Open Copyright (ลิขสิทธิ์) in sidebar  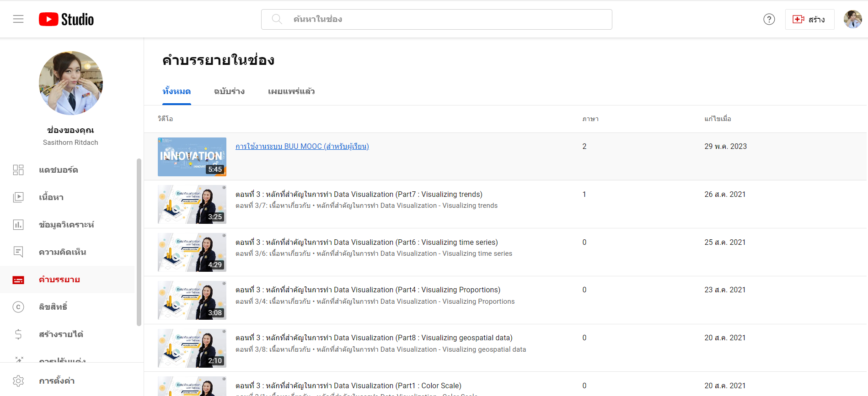pos(53,307)
